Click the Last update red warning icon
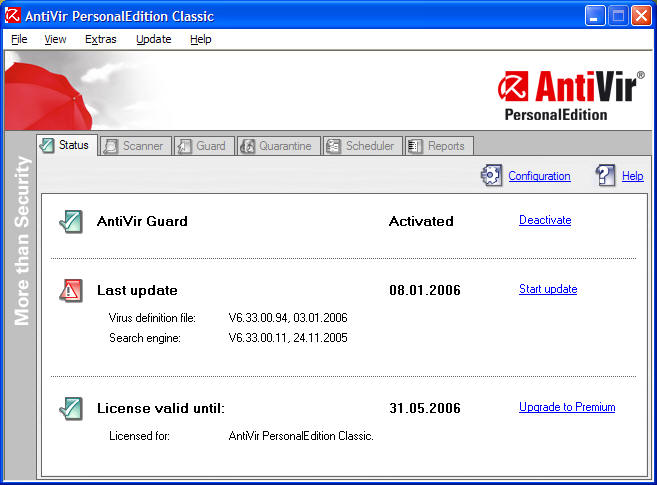 71,290
